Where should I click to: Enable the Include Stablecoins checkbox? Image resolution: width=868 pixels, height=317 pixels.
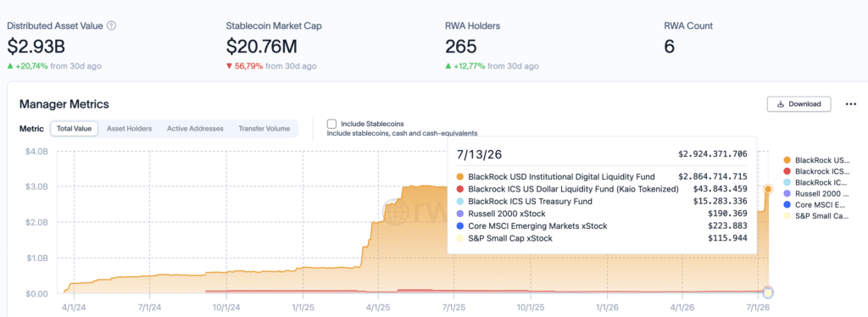(x=331, y=124)
